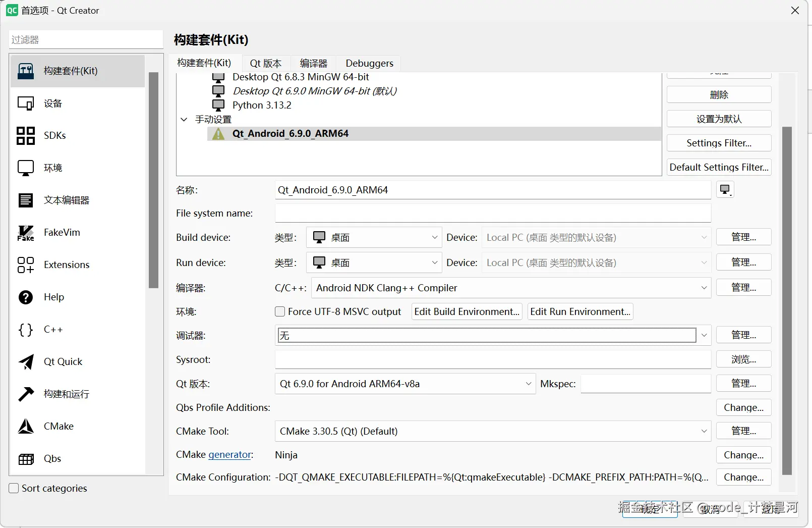Expand the CMake Tool dropdown
The image size is (812, 528).
click(x=493, y=431)
